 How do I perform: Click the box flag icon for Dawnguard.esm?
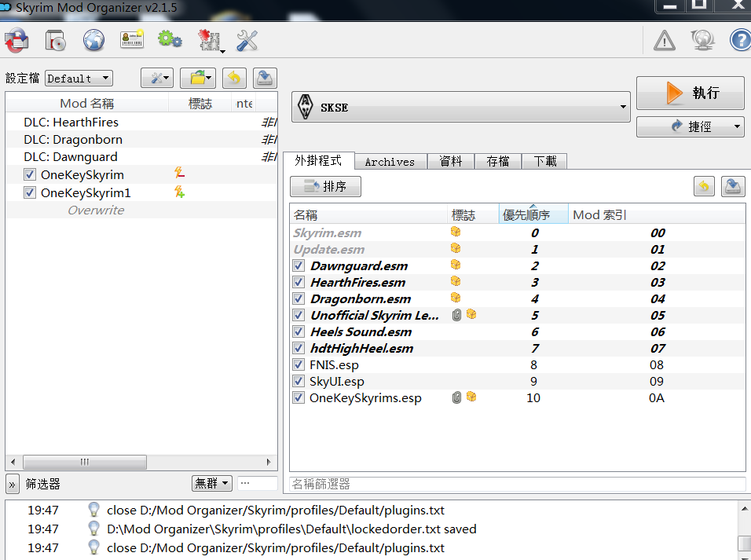coord(456,265)
